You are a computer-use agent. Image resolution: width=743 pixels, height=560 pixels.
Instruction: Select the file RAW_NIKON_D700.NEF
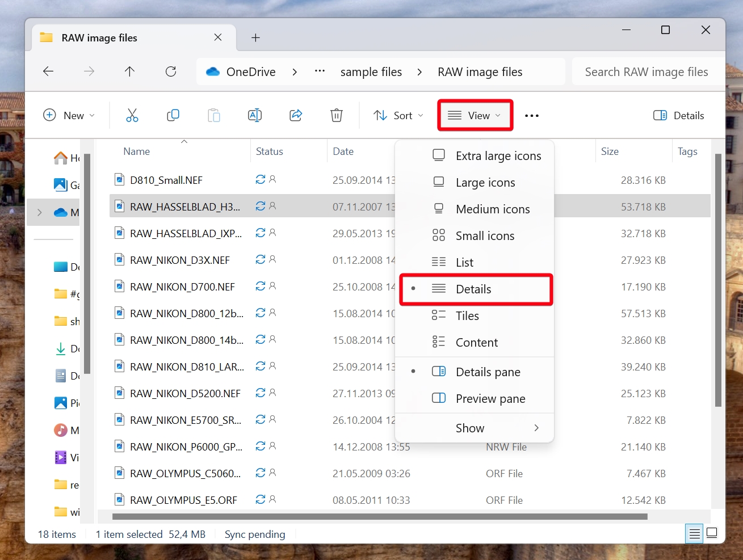click(182, 287)
